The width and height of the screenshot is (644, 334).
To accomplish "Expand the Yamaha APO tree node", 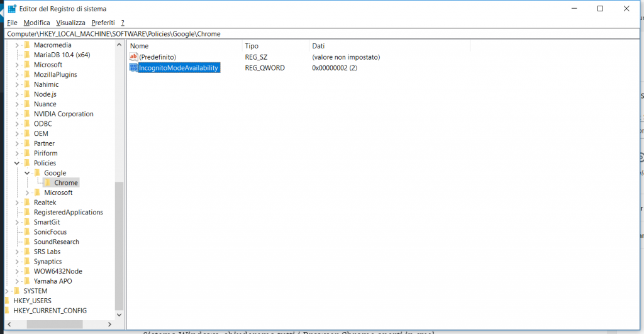I will click(x=17, y=281).
